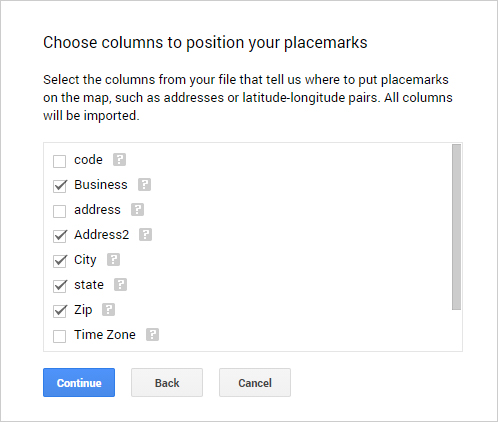498x422 pixels.
Task: Check the code column checkbox
Action: (60, 161)
